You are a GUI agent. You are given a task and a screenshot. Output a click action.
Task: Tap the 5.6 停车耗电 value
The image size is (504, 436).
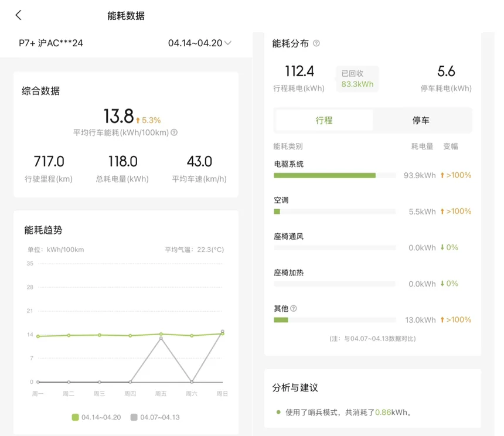[446, 71]
